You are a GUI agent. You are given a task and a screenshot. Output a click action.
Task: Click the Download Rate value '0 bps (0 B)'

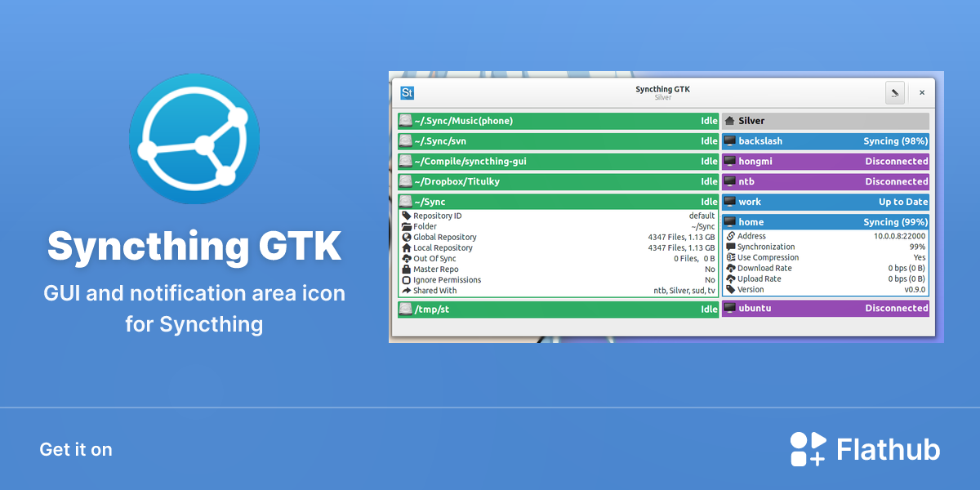(x=907, y=268)
